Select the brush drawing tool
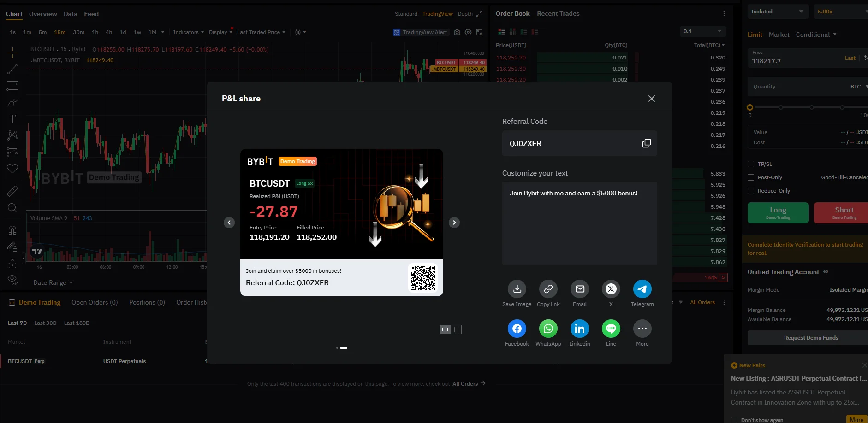Image resolution: width=868 pixels, height=423 pixels. pyautogui.click(x=12, y=102)
